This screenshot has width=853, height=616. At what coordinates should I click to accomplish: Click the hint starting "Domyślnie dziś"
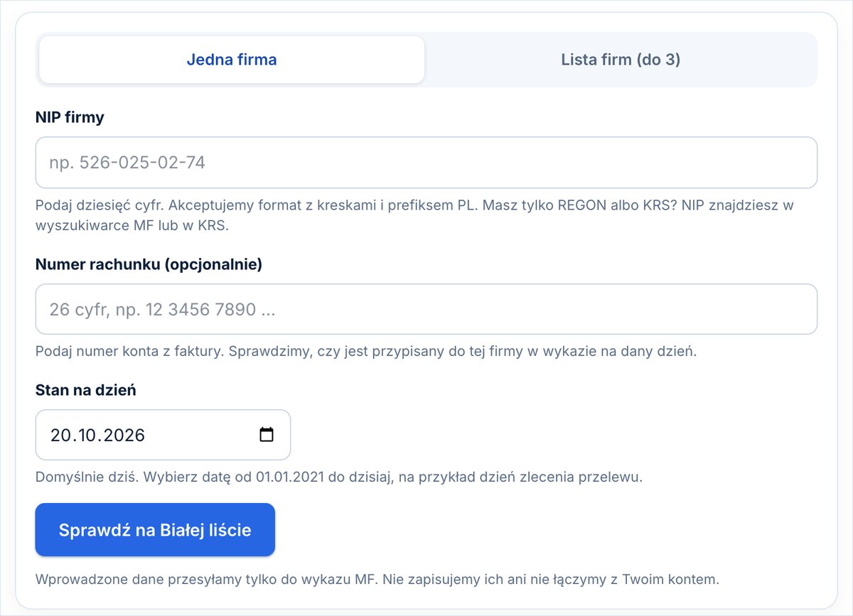339,477
